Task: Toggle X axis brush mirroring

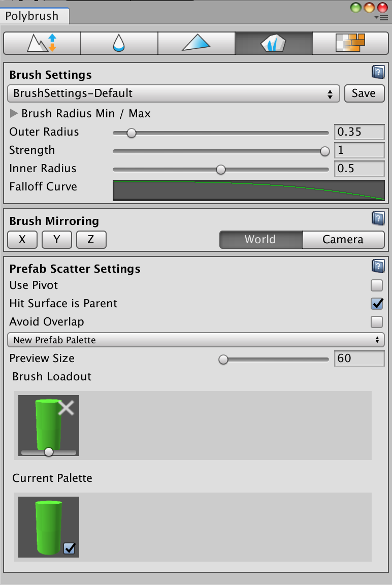Action: [x=22, y=240]
